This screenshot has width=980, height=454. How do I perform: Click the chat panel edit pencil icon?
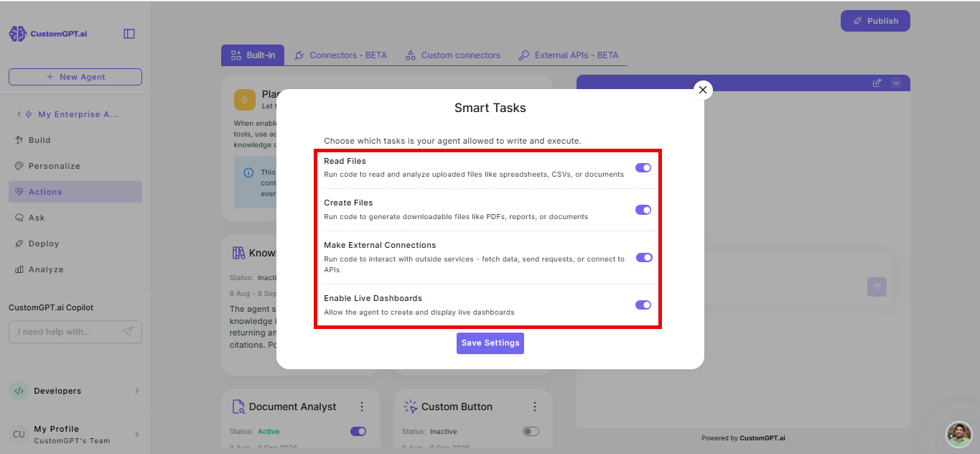pyautogui.click(x=877, y=83)
